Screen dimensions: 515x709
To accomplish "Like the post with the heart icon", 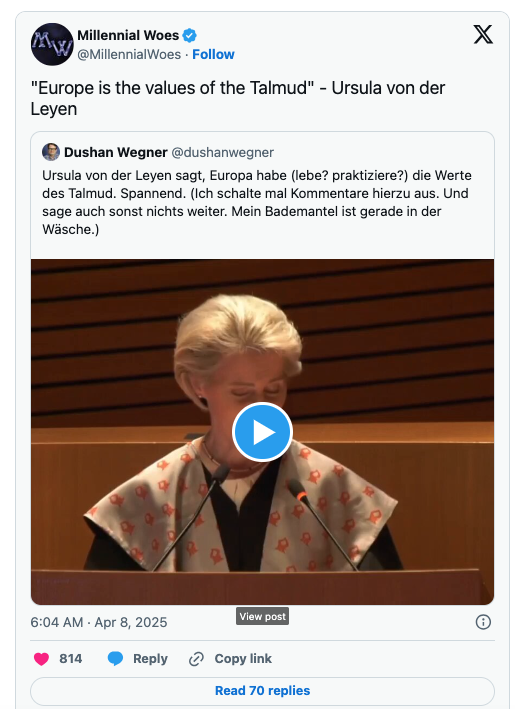I will (x=41, y=659).
